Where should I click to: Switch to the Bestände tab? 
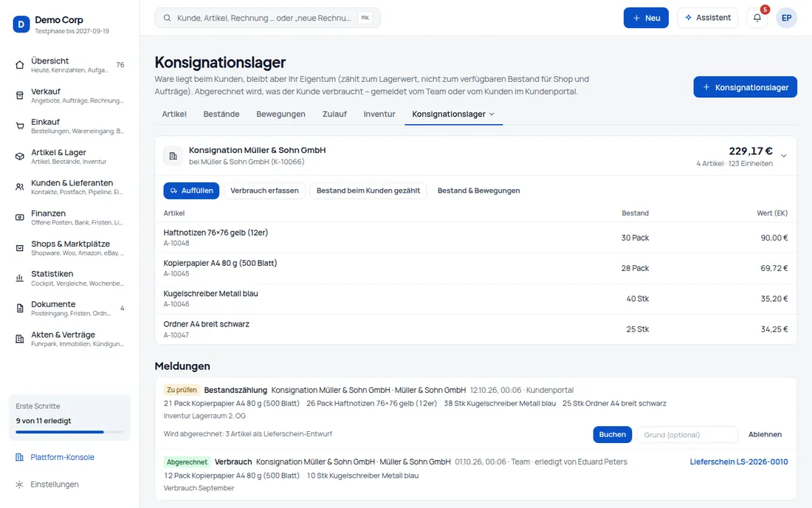pos(221,114)
